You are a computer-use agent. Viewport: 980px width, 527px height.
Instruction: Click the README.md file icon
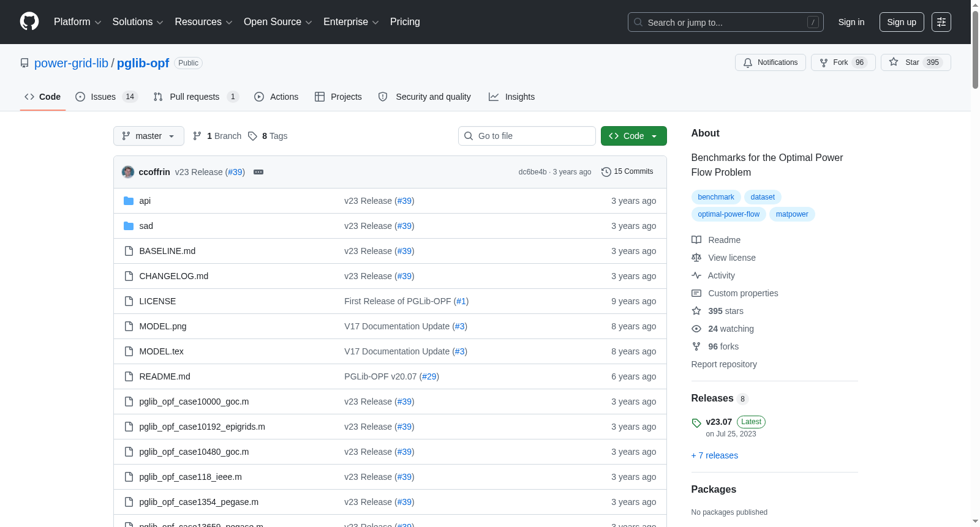(129, 376)
